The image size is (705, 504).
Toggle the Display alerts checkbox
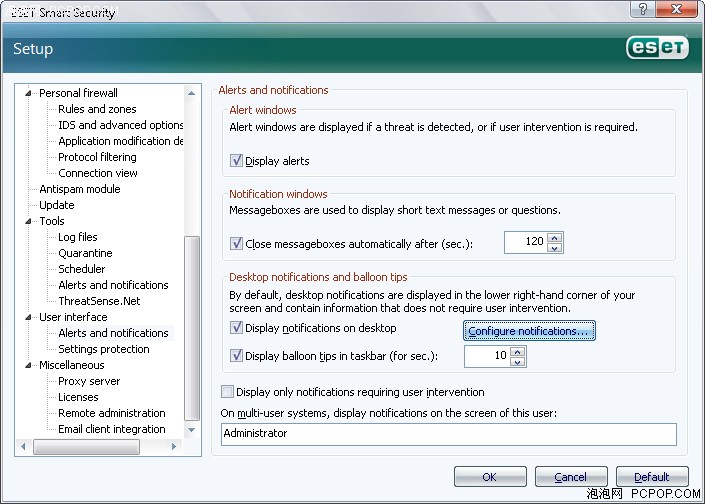tap(236, 161)
